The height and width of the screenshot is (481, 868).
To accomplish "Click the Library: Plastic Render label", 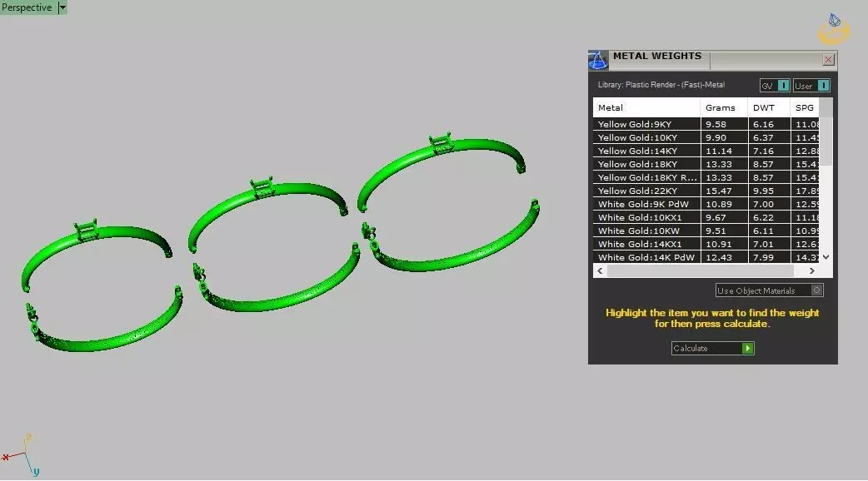I will point(661,85).
